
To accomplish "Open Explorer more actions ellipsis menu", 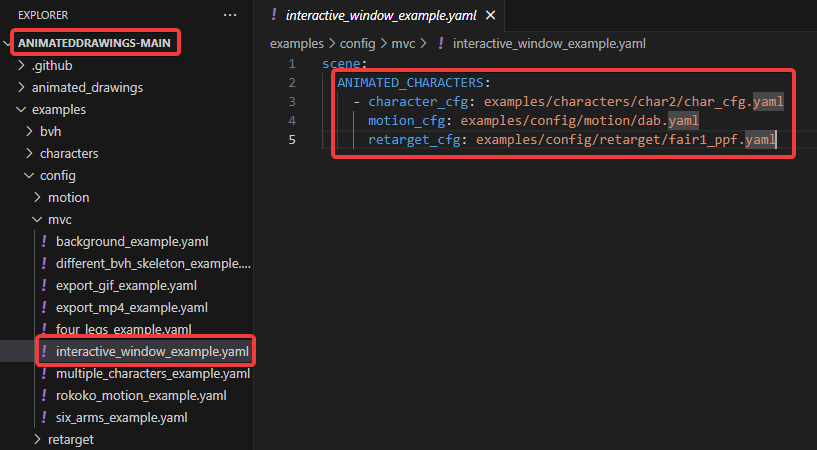I will tap(230, 15).
